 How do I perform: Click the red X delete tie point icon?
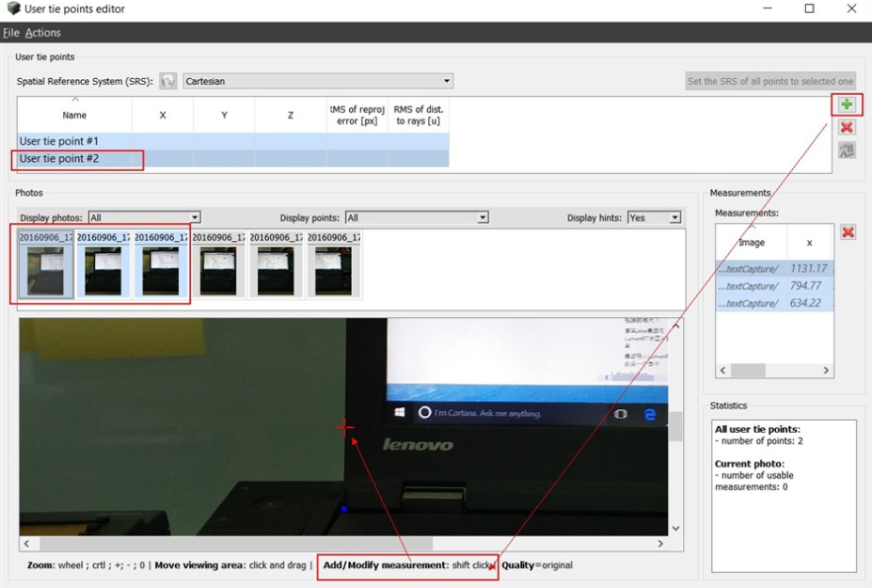click(847, 127)
